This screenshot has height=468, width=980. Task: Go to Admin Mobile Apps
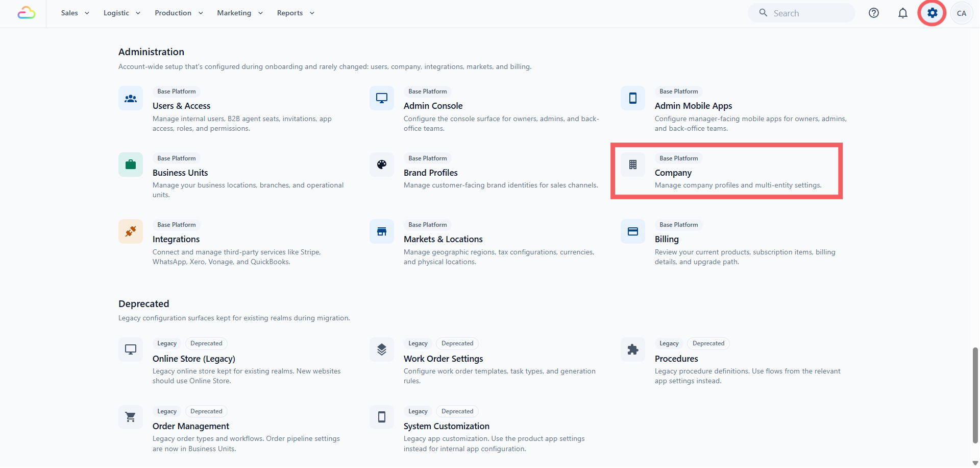click(693, 106)
